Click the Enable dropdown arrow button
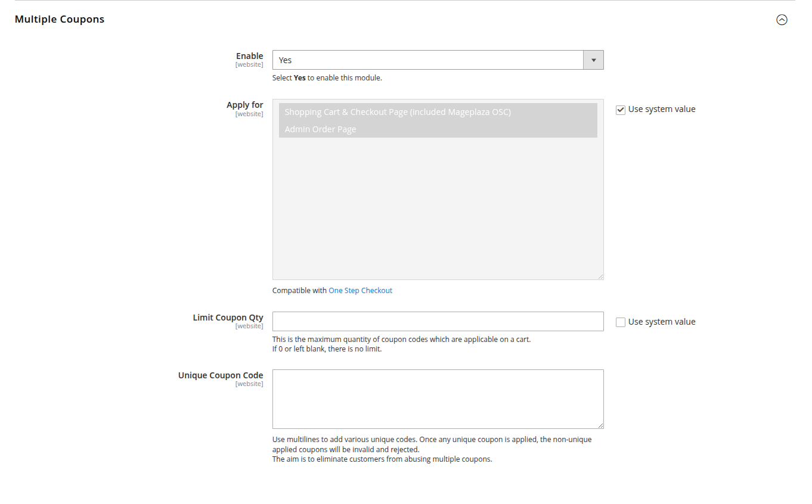The height and width of the screenshot is (504, 812). click(x=593, y=60)
